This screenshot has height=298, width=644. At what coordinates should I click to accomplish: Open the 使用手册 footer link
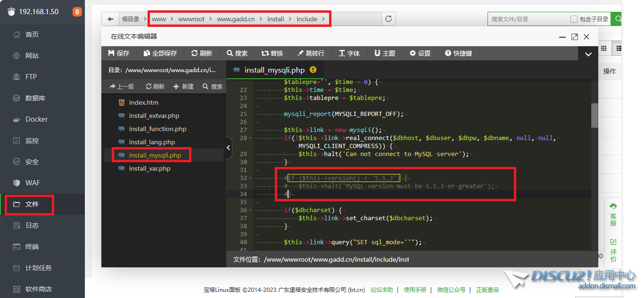415,290
